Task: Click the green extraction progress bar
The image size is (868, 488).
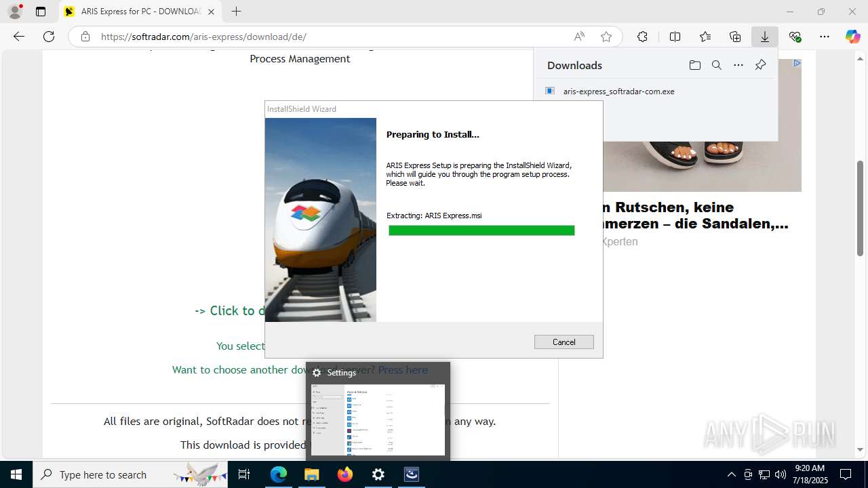Action: tap(481, 230)
